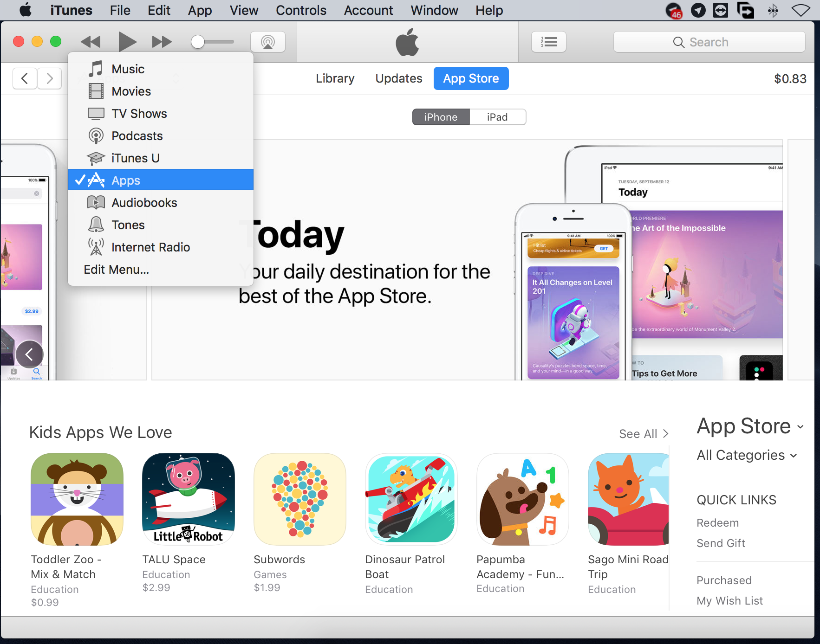
Task: Open the iTunes application menu
Action: 71,10
